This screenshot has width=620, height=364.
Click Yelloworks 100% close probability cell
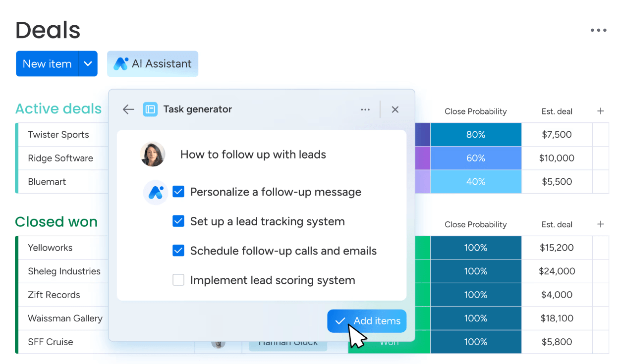[x=476, y=248]
